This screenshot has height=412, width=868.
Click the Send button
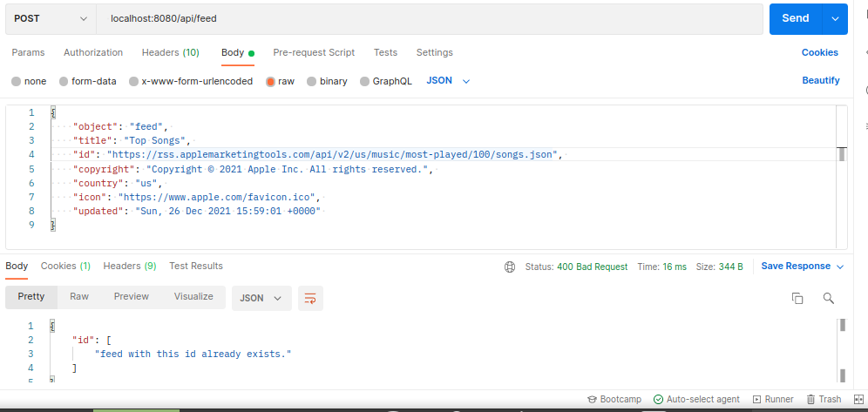(796, 18)
